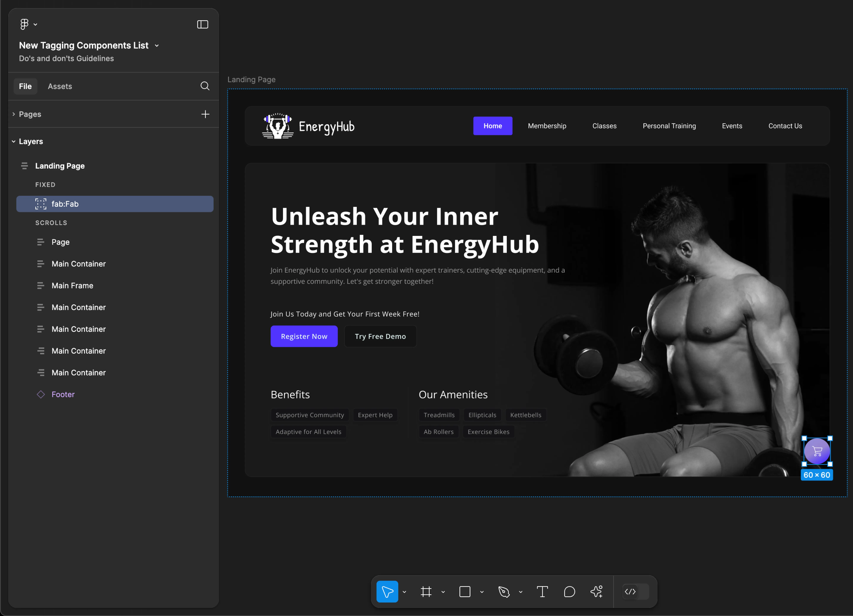Image resolution: width=853 pixels, height=616 pixels.
Task: Select the Comment tool
Action: 569,592
